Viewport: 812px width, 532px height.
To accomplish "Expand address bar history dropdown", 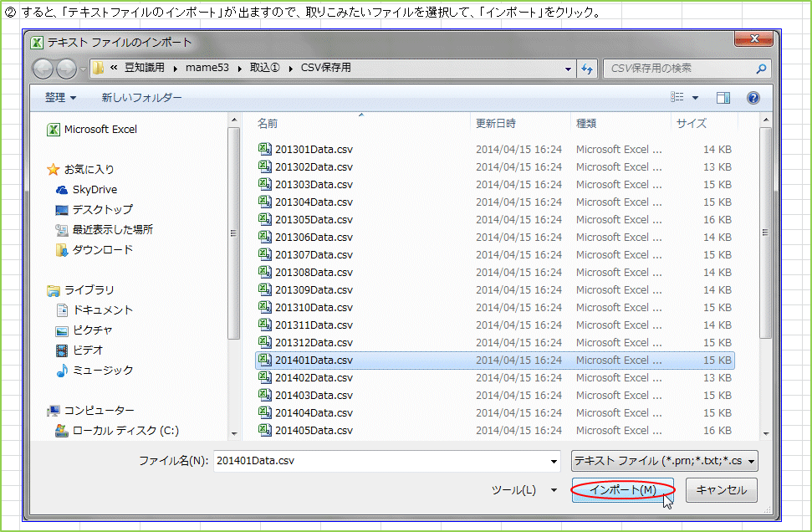I will coord(568,69).
